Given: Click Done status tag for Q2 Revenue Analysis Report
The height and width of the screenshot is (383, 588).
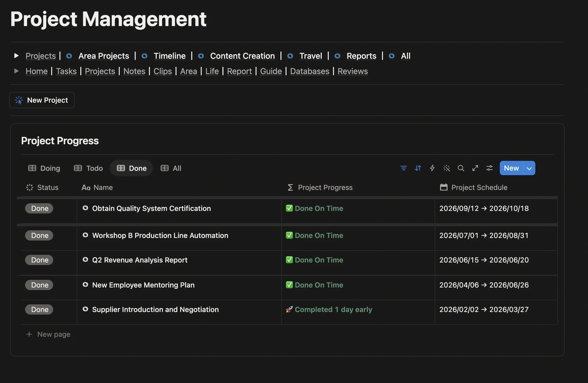Looking at the screenshot, I should pos(39,260).
